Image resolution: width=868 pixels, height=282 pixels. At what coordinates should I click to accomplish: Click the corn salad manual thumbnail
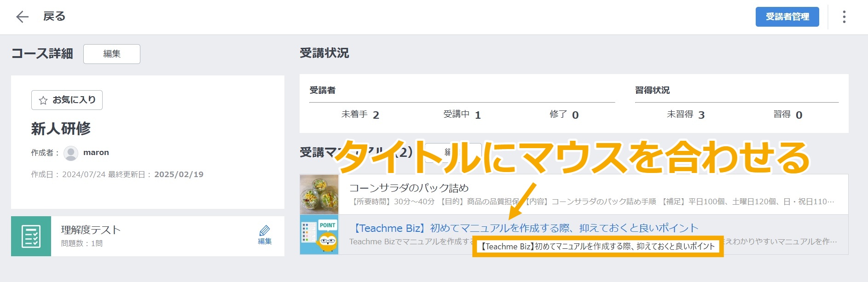click(x=319, y=194)
